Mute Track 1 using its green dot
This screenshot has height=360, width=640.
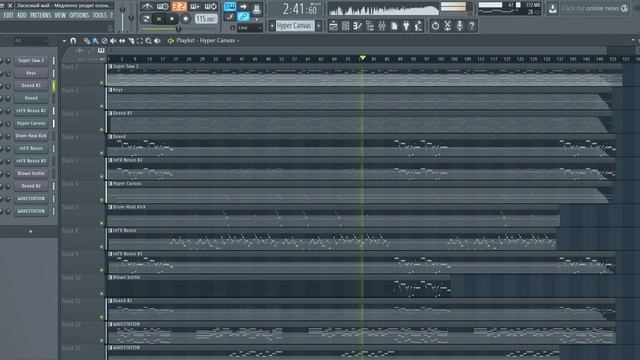pos(102,83)
